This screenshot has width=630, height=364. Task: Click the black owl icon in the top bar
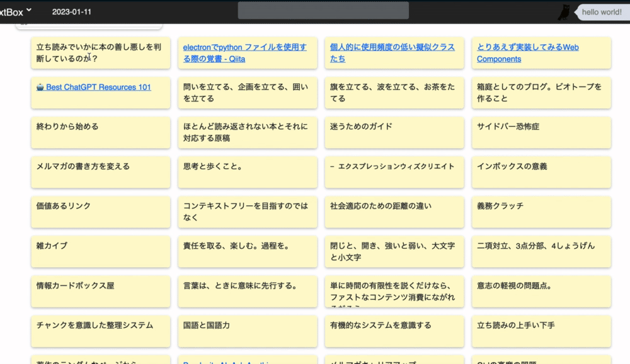tap(564, 11)
